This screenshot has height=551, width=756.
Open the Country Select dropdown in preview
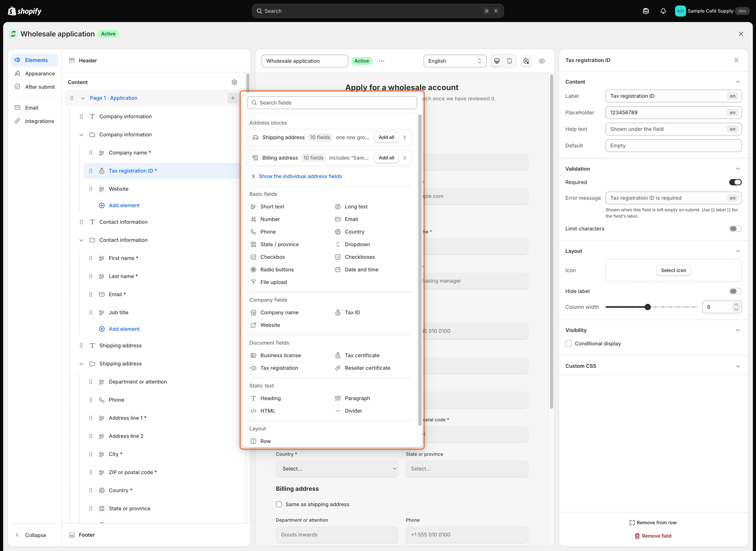pos(337,469)
